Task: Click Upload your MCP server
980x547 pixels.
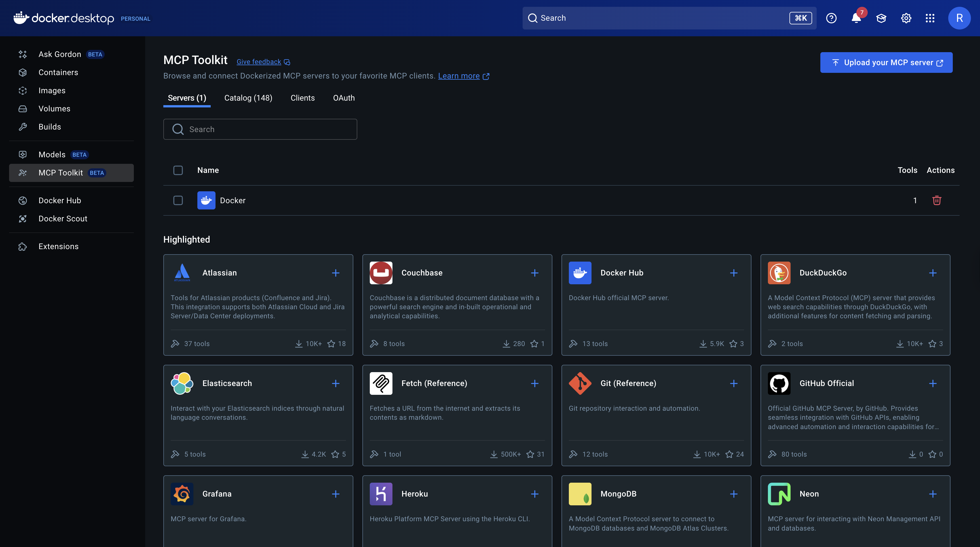Action: pos(886,62)
